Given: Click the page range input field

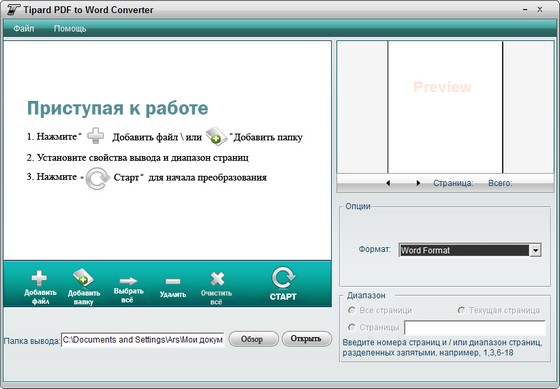Looking at the screenshot, I should (475, 327).
